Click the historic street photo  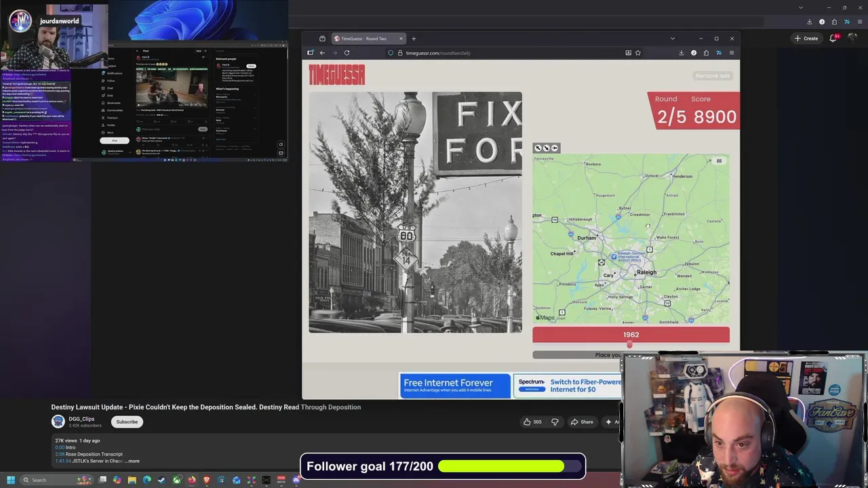pos(415,212)
